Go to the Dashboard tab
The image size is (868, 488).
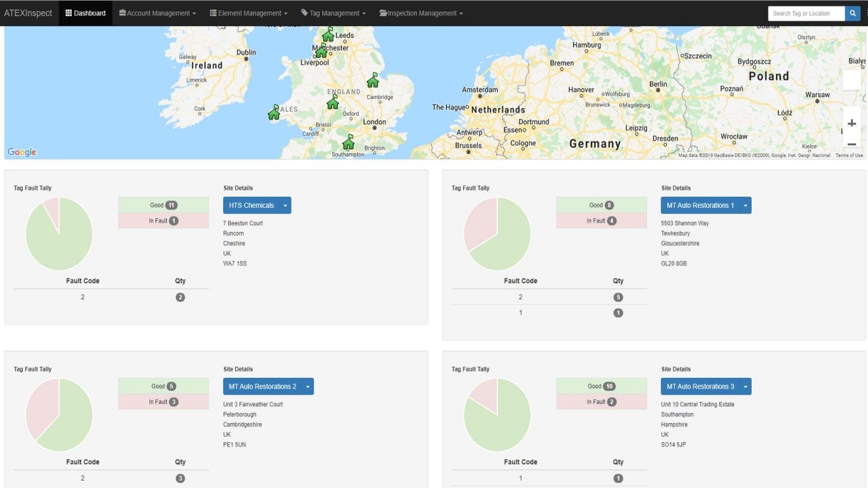[x=85, y=13]
